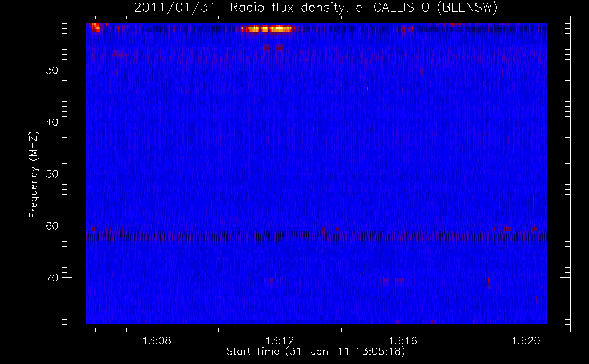This screenshot has height=364, width=589.
Task: Click the 60 frequency tick label
Action: (52, 226)
